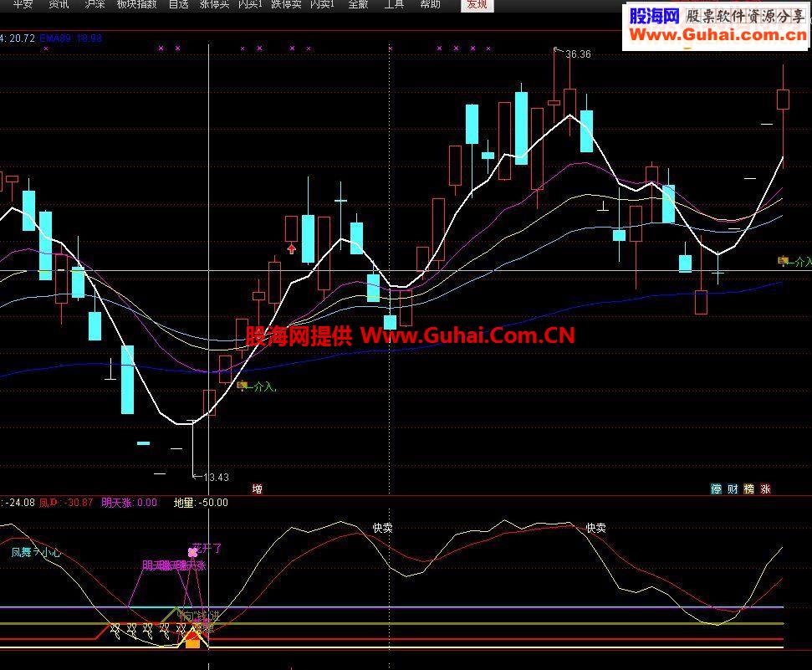Viewport: 812px width, 670px height.
Task: Click the 20.72 indicator value
Action: click(x=22, y=38)
